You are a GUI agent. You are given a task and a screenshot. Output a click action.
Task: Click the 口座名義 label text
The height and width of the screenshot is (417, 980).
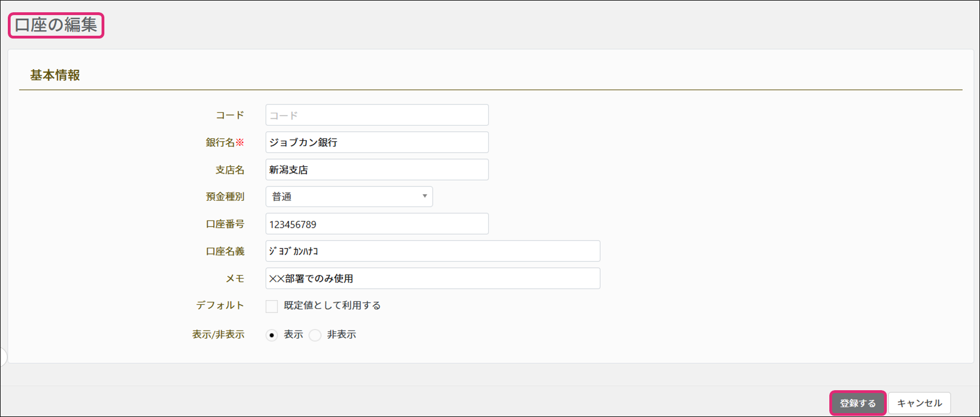[x=225, y=251]
